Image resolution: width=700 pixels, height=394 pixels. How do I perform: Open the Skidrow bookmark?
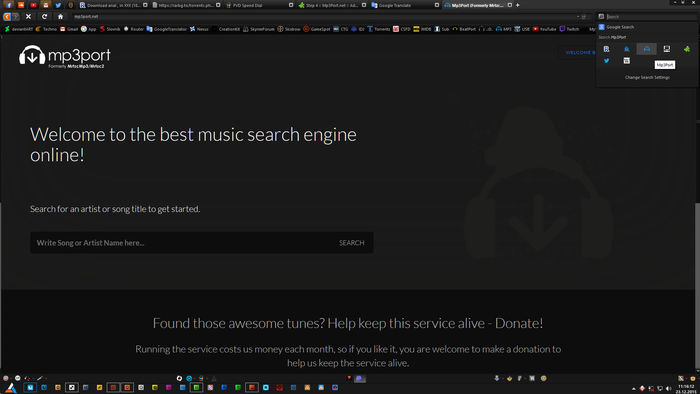coord(289,29)
